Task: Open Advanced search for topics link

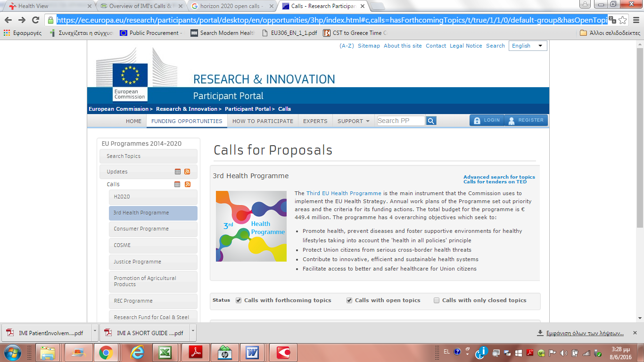Action: [499, 177]
